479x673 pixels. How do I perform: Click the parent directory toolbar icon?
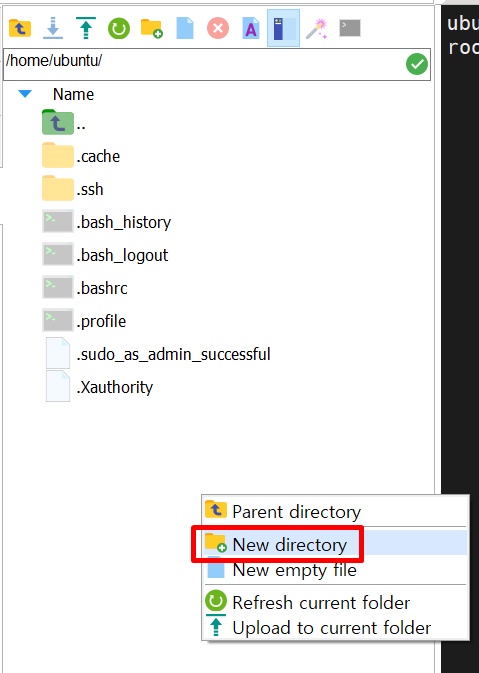pyautogui.click(x=20, y=28)
